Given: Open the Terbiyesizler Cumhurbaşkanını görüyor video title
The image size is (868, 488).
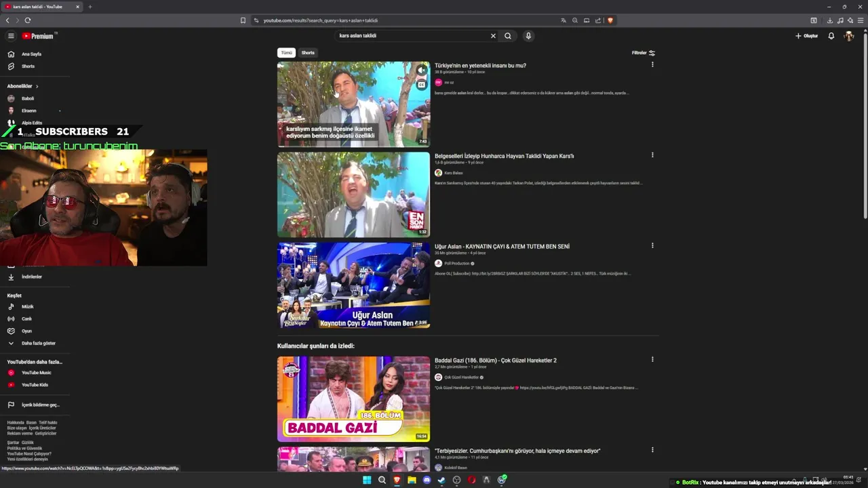Looking at the screenshot, I should 517,451.
